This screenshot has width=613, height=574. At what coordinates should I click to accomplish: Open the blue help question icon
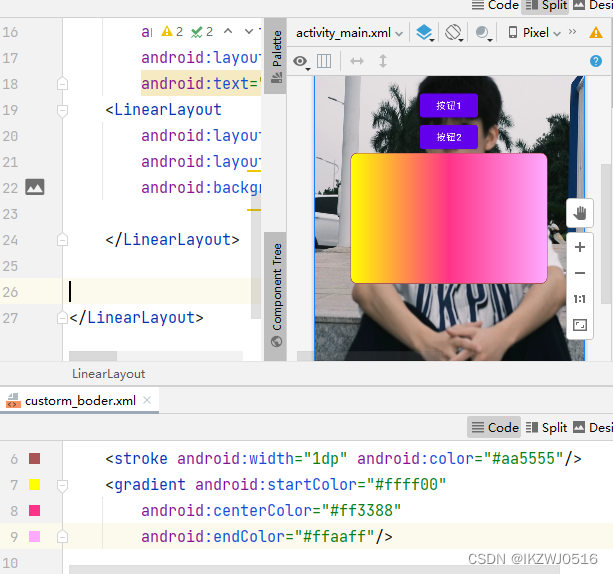click(596, 61)
